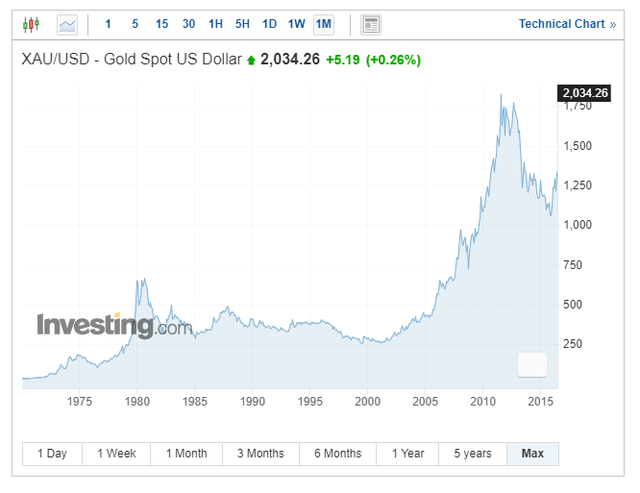Switch to 1 Year range

408,454
